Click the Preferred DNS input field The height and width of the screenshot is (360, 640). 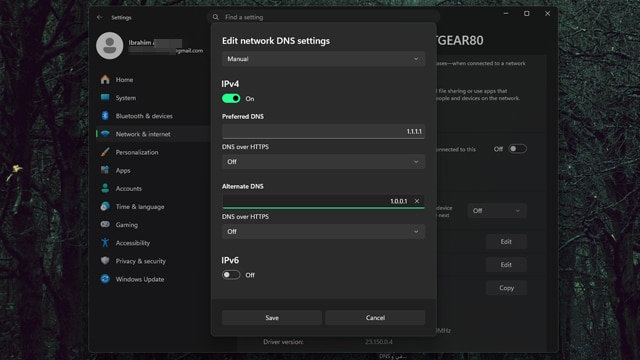point(323,131)
